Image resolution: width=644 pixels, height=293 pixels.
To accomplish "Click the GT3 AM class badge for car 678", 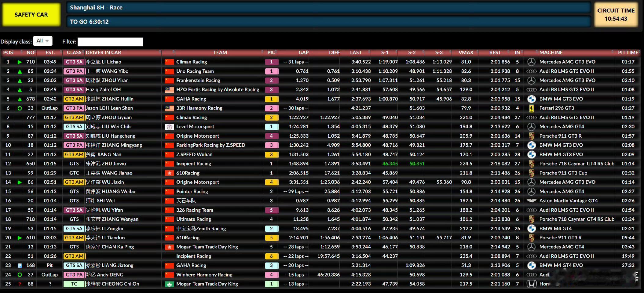I will click(74, 99).
